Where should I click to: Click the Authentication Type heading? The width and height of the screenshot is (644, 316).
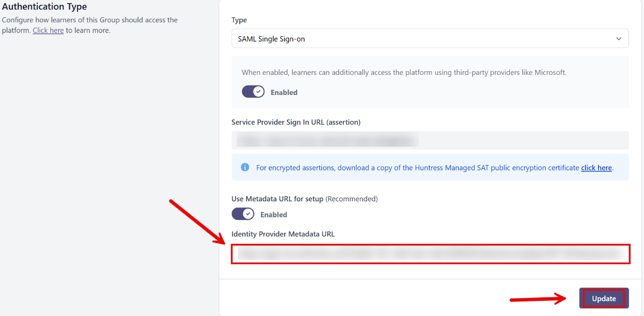click(x=44, y=7)
